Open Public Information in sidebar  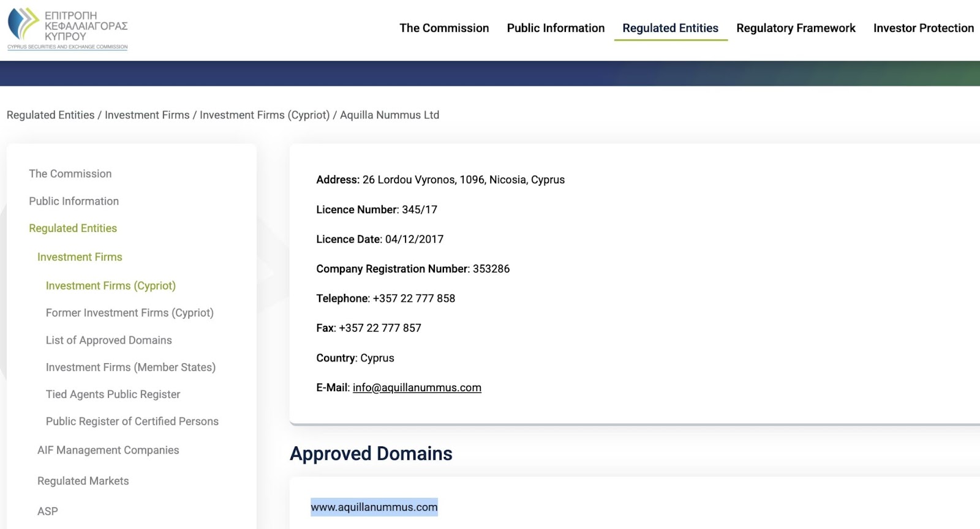pyautogui.click(x=74, y=201)
